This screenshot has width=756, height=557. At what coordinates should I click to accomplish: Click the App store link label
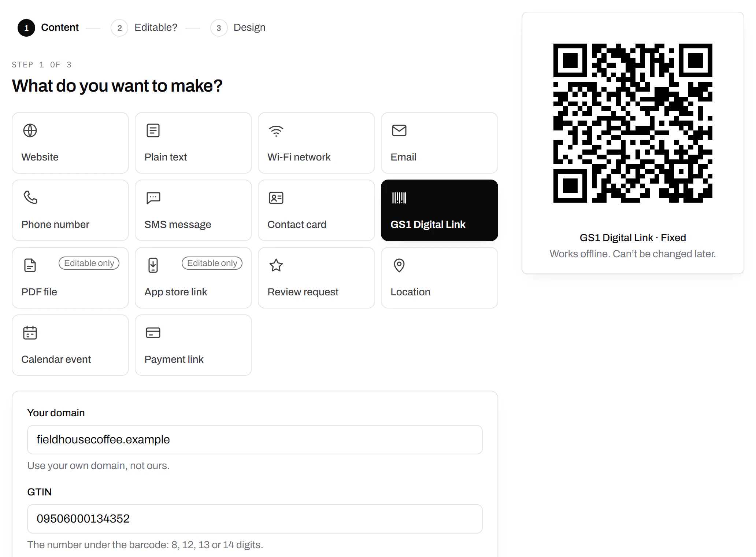point(176,292)
